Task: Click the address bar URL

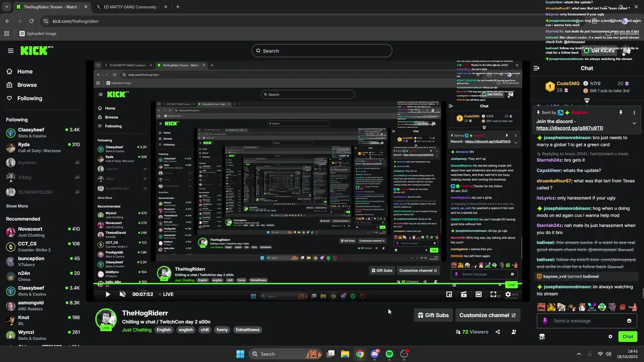Action: click(x=75, y=21)
